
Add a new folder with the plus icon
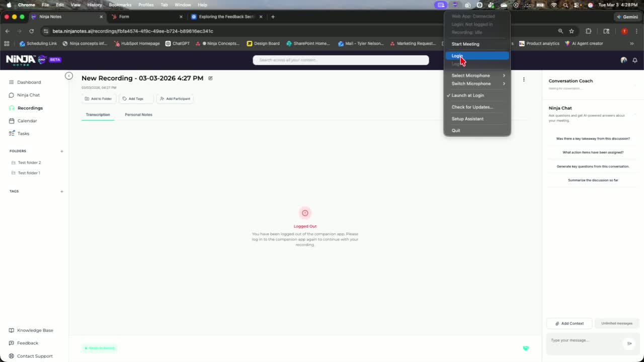click(x=62, y=151)
